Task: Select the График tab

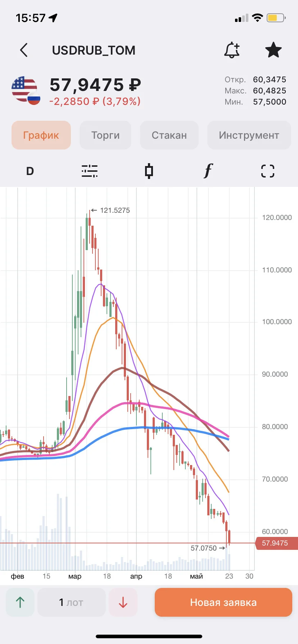Action: 41,135
